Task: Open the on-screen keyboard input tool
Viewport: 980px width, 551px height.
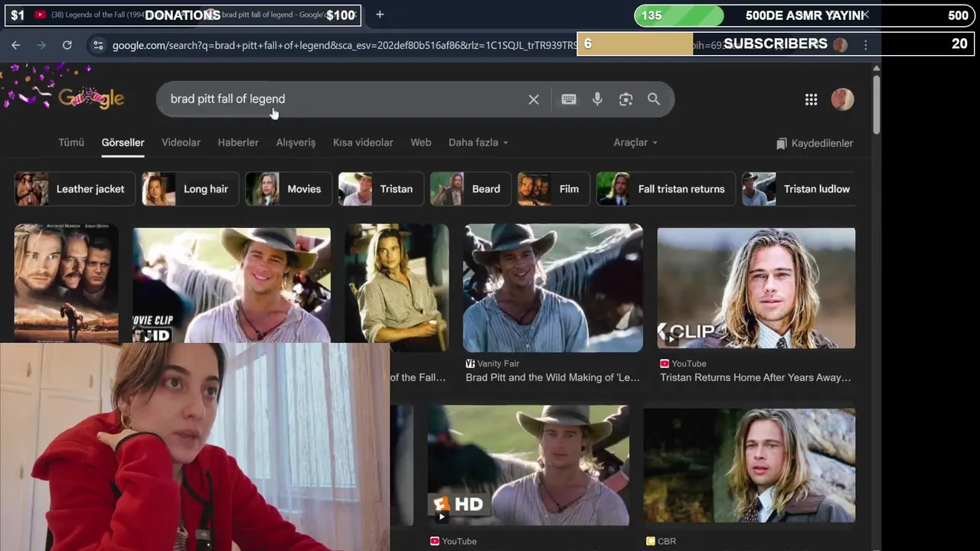Action: click(x=568, y=99)
